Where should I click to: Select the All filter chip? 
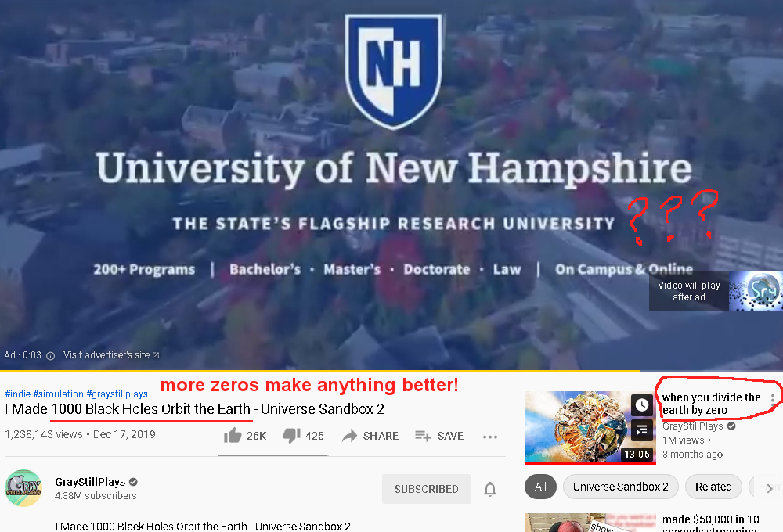[540, 487]
